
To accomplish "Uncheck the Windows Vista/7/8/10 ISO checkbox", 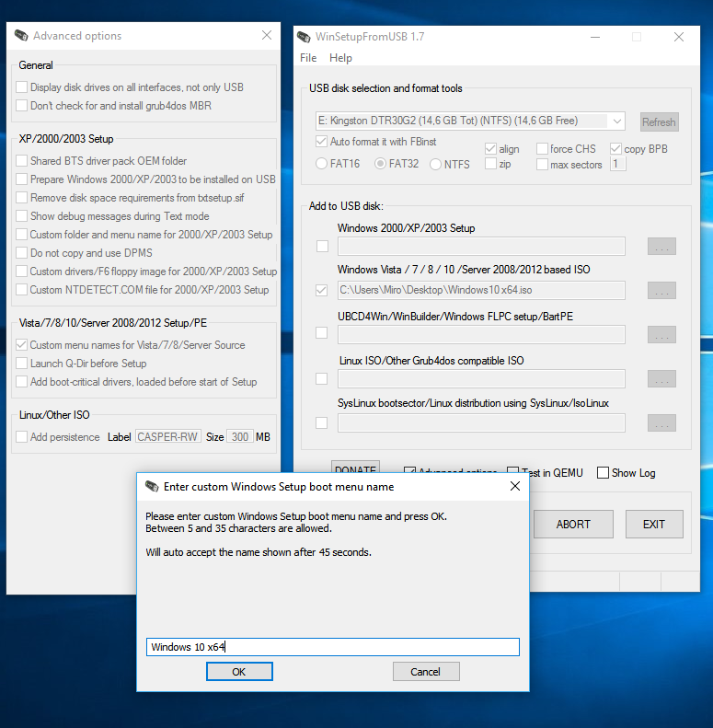I will click(x=321, y=290).
